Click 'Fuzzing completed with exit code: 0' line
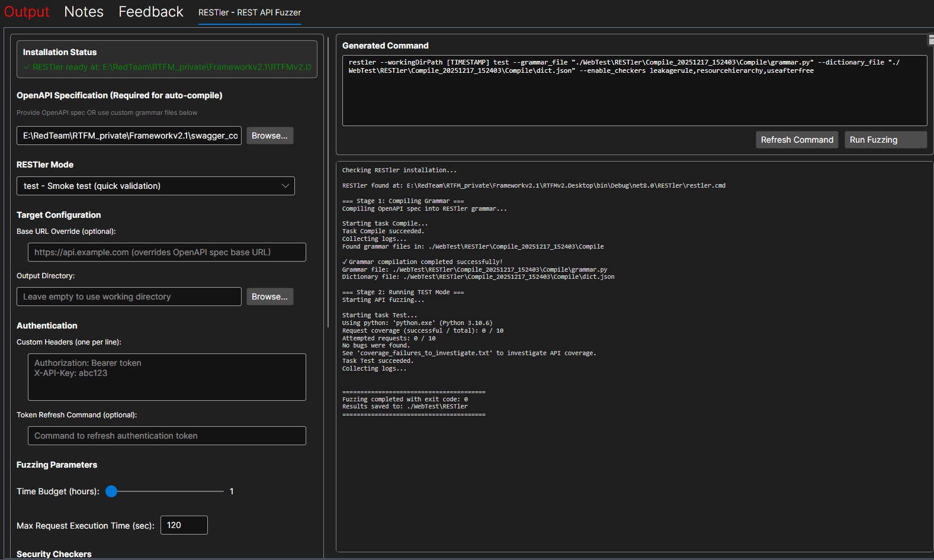 pyautogui.click(x=405, y=400)
